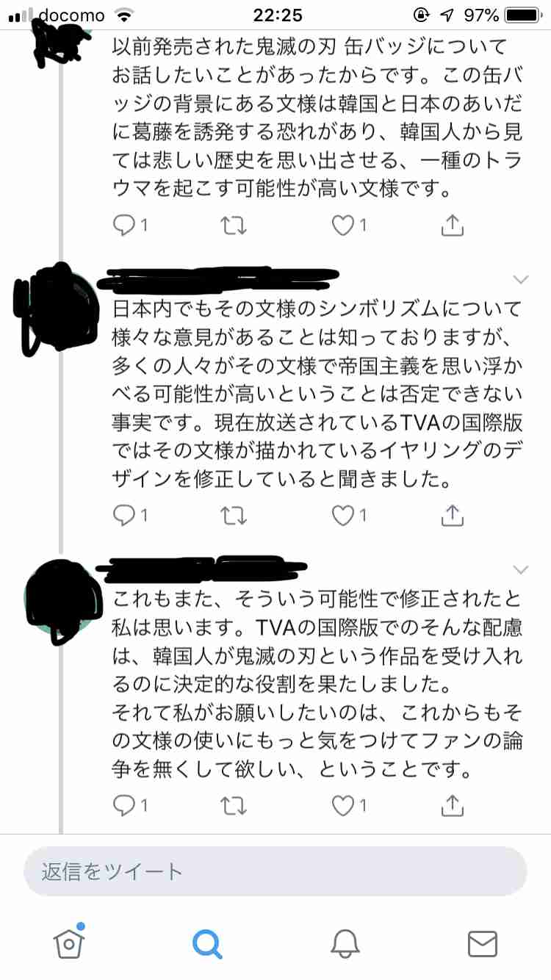The width and height of the screenshot is (551, 980).
Task: Open the blacked-out avatar of the second tweet
Action: (x=57, y=308)
